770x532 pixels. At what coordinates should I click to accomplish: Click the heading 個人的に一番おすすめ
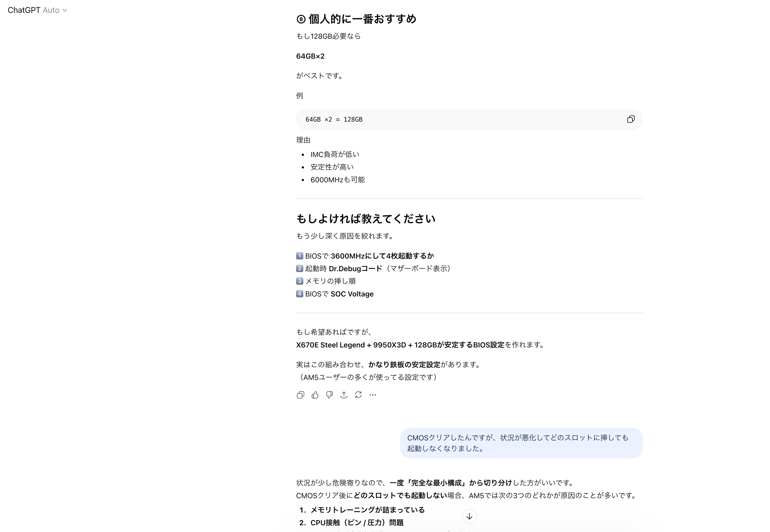pos(362,19)
